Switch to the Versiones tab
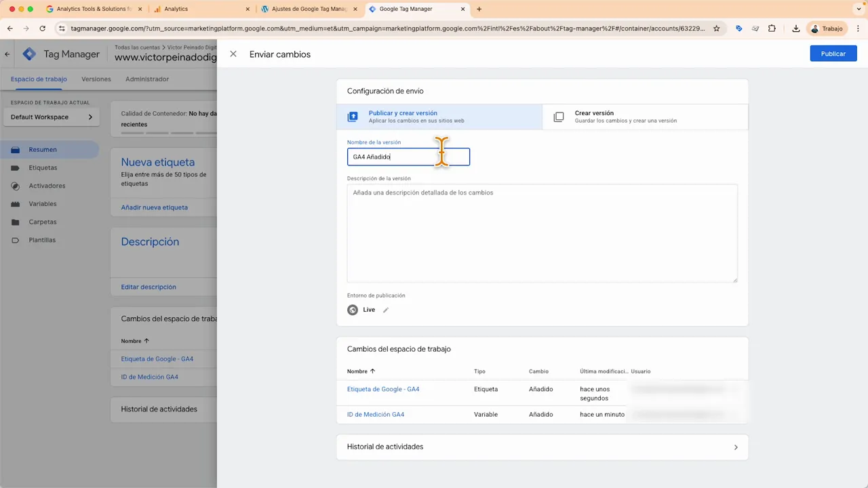This screenshot has height=488, width=868. click(x=96, y=79)
